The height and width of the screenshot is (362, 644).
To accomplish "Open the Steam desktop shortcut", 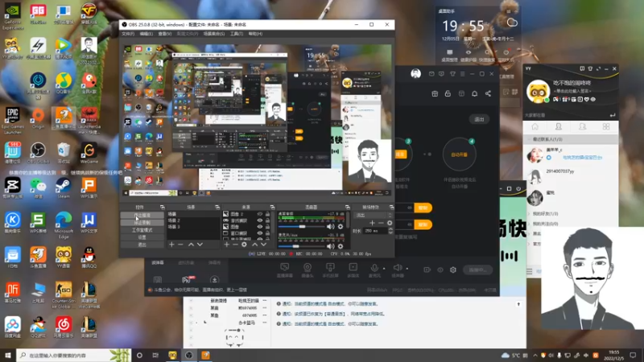I will 64,188.
